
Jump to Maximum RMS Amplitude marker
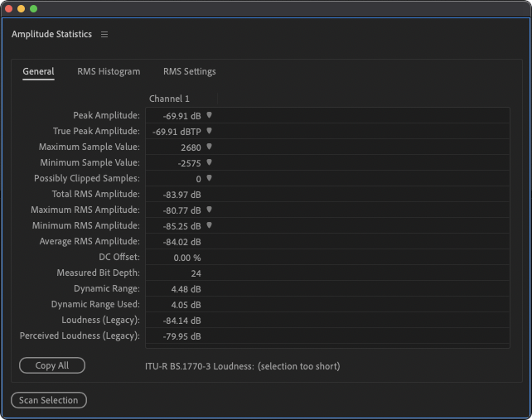pyautogui.click(x=210, y=210)
